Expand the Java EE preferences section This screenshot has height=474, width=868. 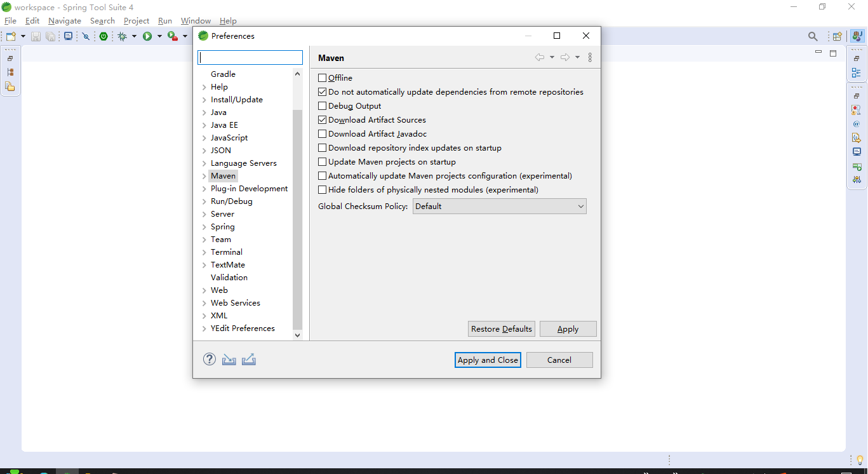(x=205, y=125)
